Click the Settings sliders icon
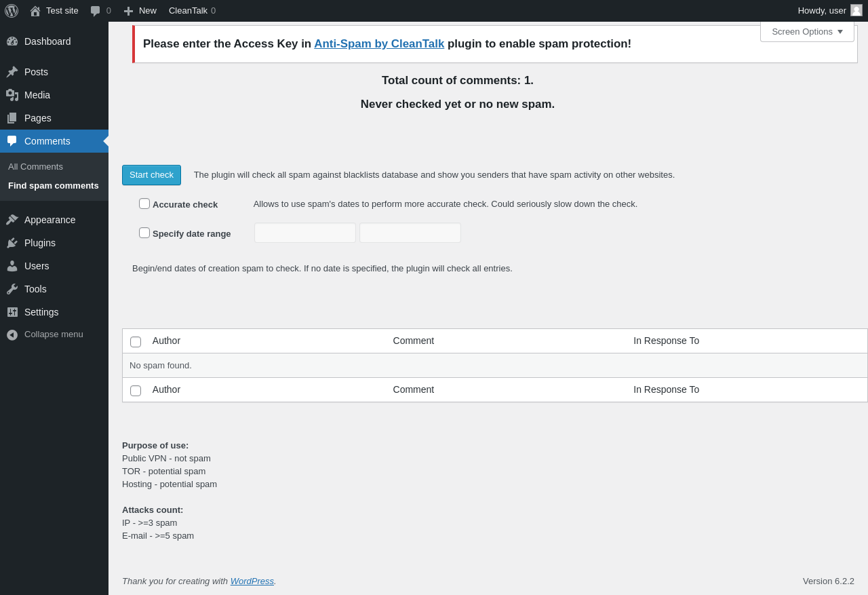Image resolution: width=868 pixels, height=595 pixels. point(12,312)
